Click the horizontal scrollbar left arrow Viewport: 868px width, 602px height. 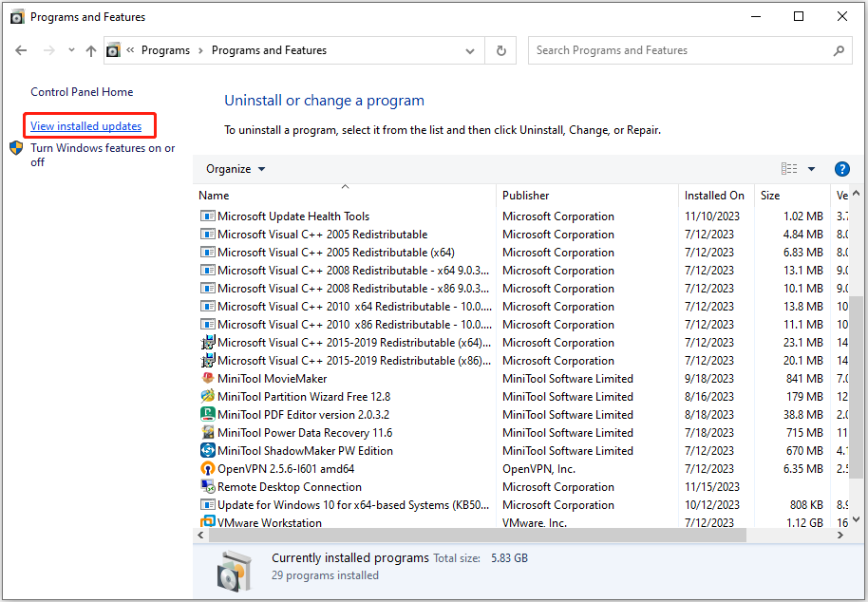tap(200, 535)
